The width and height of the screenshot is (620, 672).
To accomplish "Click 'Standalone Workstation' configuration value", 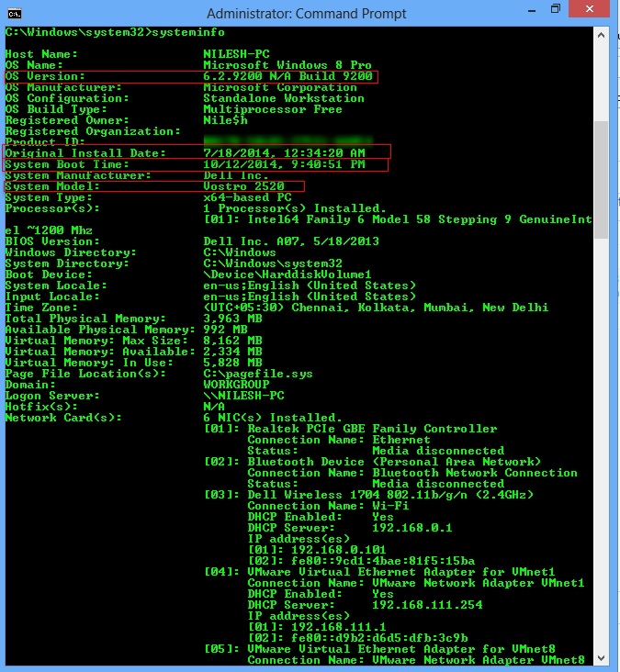I will tap(284, 98).
